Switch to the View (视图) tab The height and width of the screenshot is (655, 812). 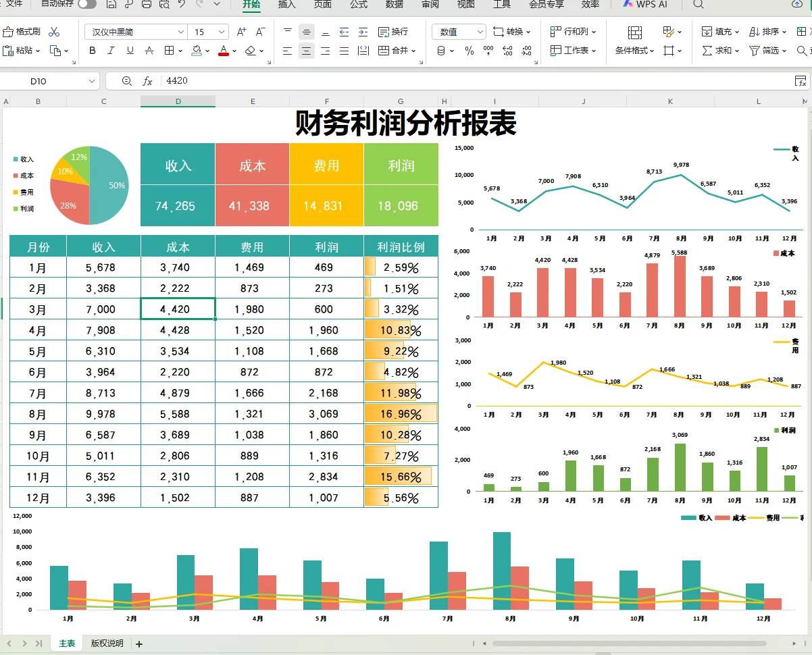click(x=466, y=4)
